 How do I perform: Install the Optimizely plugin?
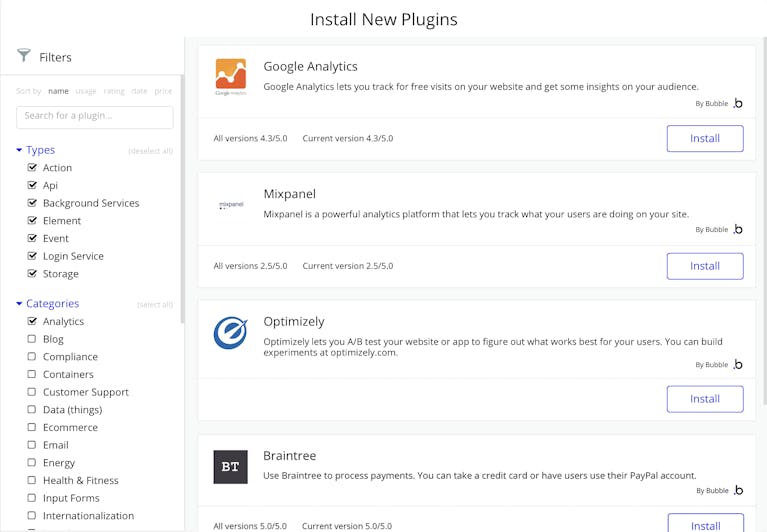pyautogui.click(x=705, y=399)
